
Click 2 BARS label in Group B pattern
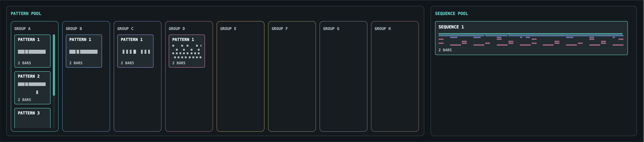point(76,63)
